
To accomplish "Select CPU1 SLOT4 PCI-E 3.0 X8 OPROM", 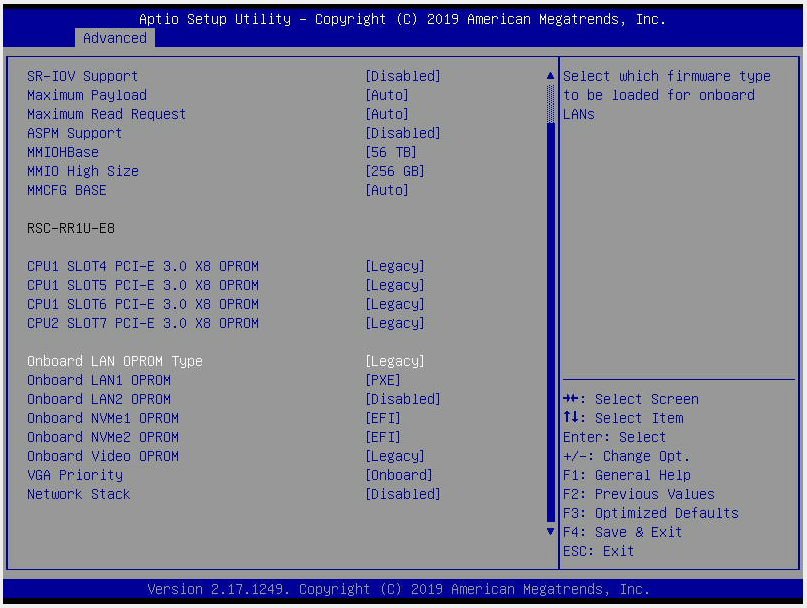I will coord(142,266).
